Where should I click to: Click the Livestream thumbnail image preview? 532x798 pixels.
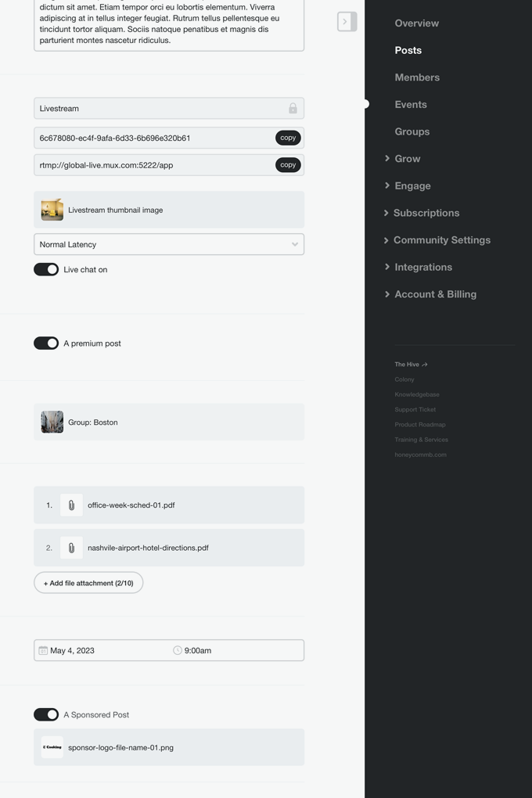pos(52,210)
